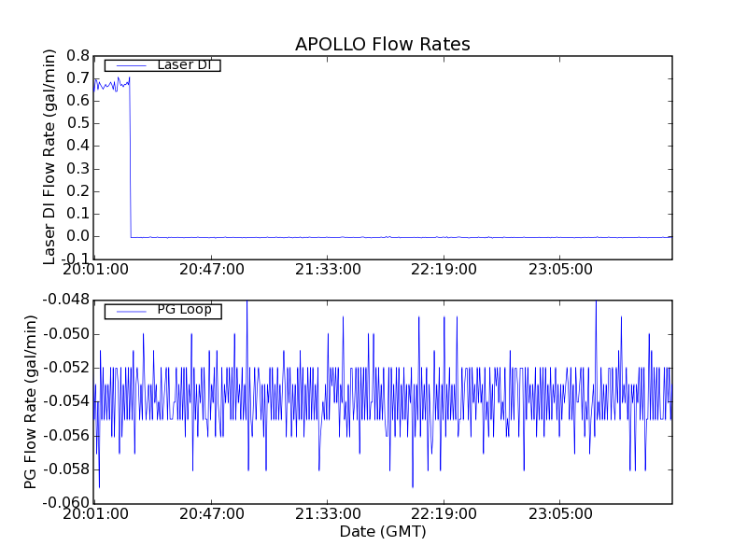Screen dimensions: 747x560
Task: Click 22:19:00 time label under the top chart
Action: click(444, 270)
